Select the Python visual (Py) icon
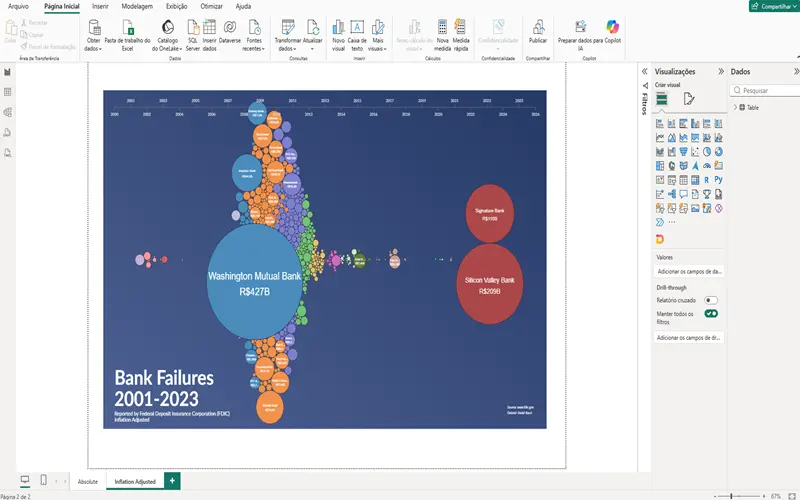Screen dimensions: 800x500 pos(719,180)
